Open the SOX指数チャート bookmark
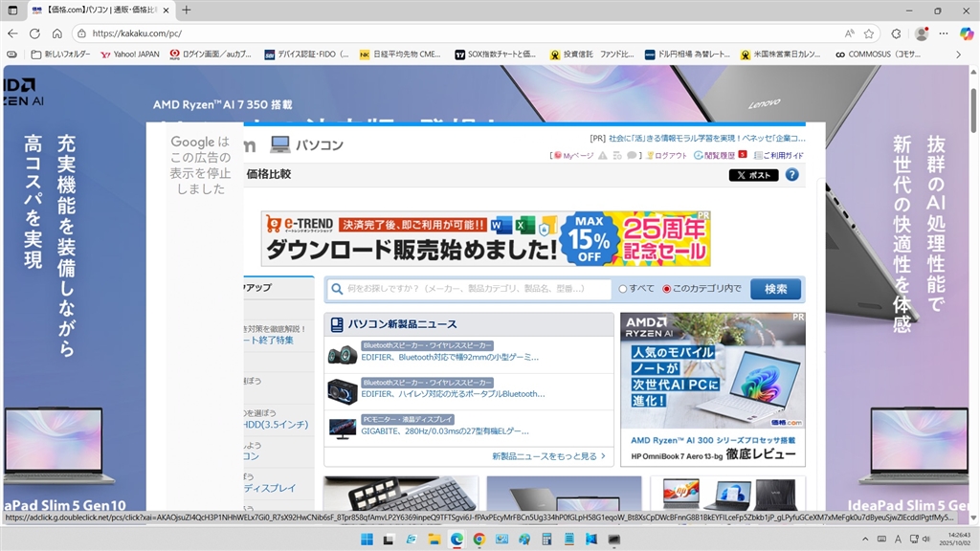This screenshot has width=980, height=551. [x=495, y=55]
